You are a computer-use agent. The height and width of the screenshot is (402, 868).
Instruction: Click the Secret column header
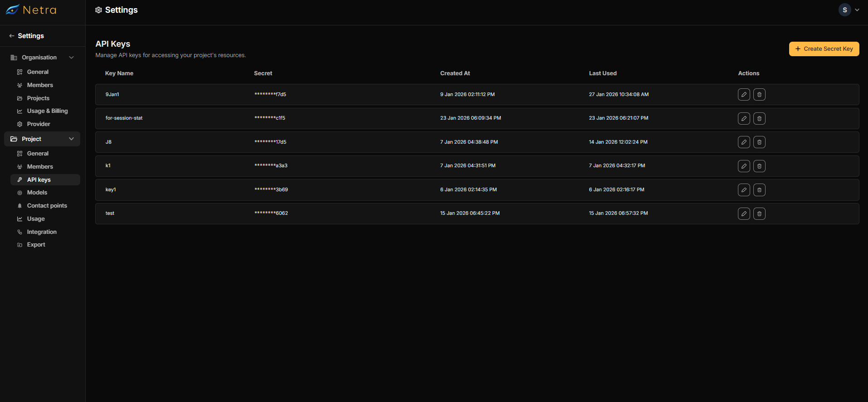click(x=263, y=73)
